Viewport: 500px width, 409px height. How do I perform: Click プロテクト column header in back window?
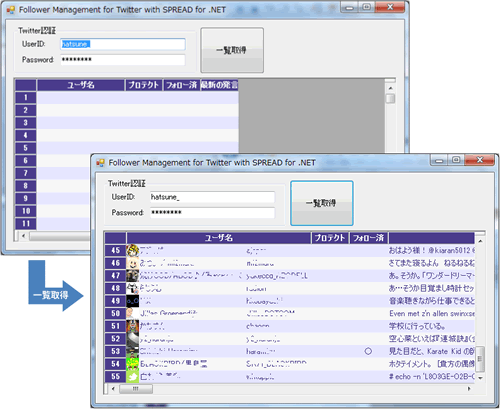pos(144,85)
